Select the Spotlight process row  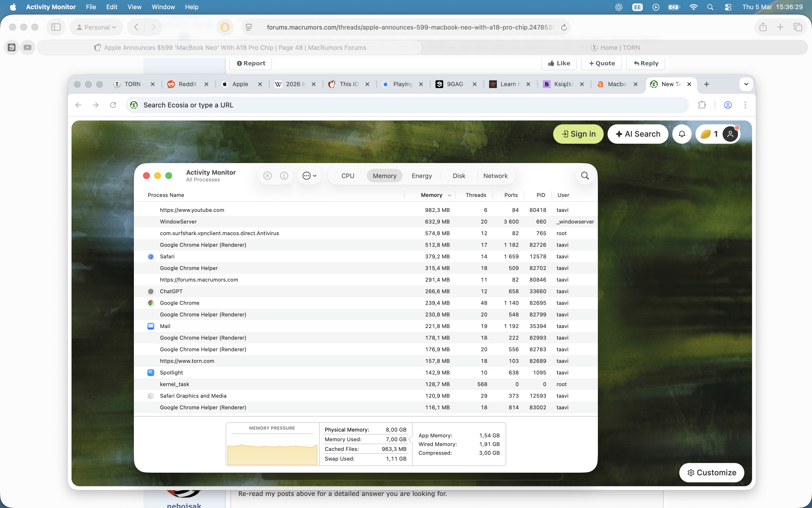click(366, 373)
